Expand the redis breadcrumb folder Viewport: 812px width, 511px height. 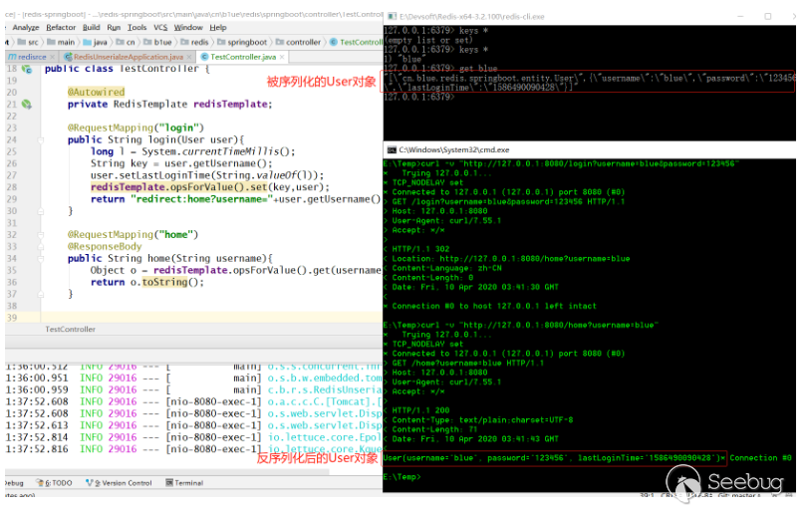pyautogui.click(x=199, y=42)
